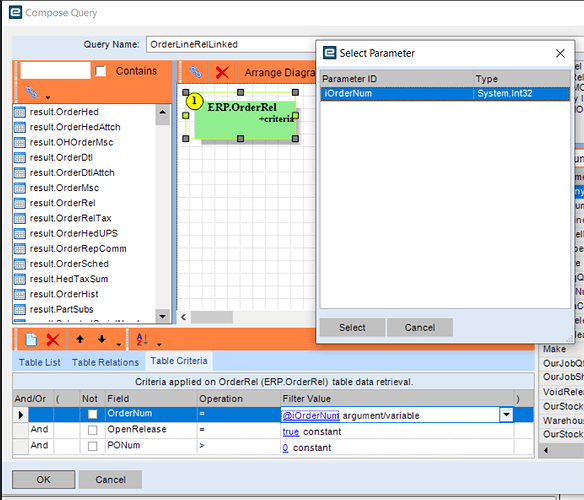Click the true constant link
Screen dimensions: 584x500
[x=291, y=431]
